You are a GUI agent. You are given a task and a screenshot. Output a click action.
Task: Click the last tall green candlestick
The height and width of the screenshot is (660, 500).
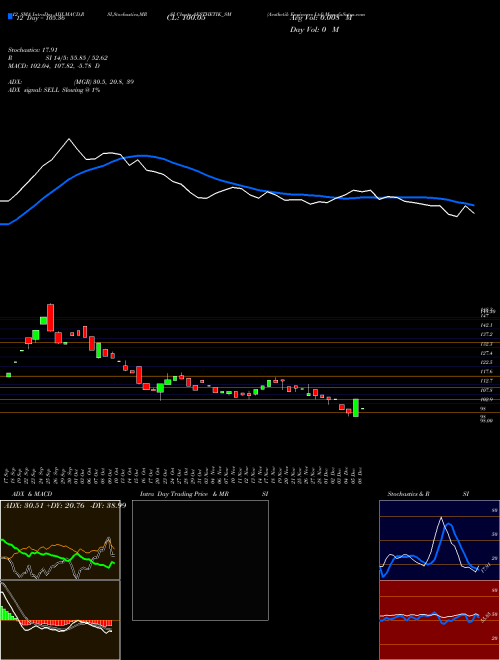click(x=356, y=408)
